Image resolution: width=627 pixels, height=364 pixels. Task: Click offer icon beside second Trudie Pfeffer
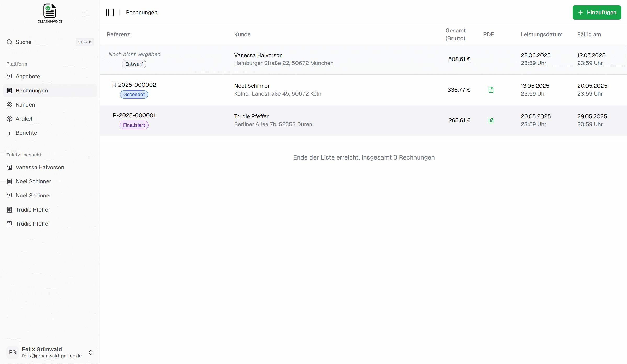coord(9,224)
